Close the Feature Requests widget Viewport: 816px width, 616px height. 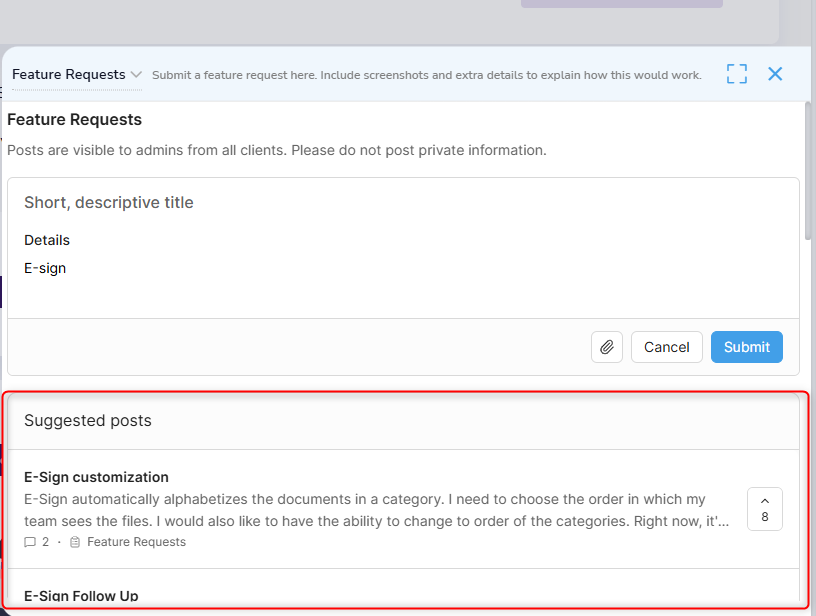(775, 74)
